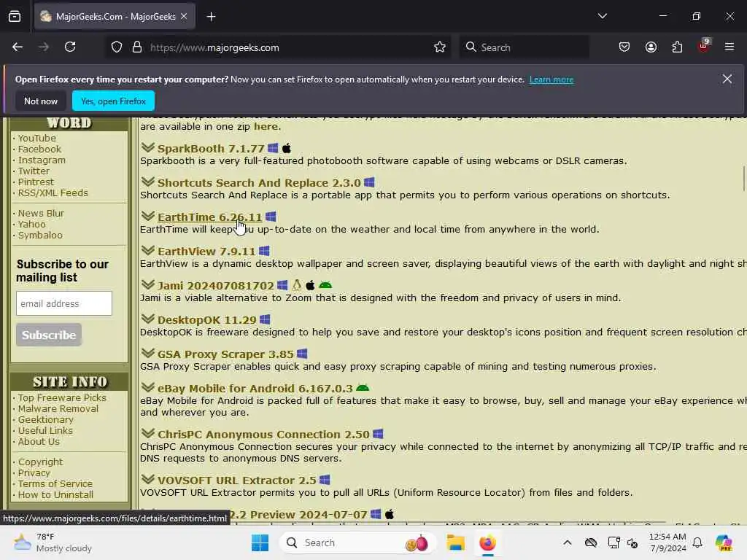
Task: Focus the Firefox search box
Action: click(x=525, y=47)
